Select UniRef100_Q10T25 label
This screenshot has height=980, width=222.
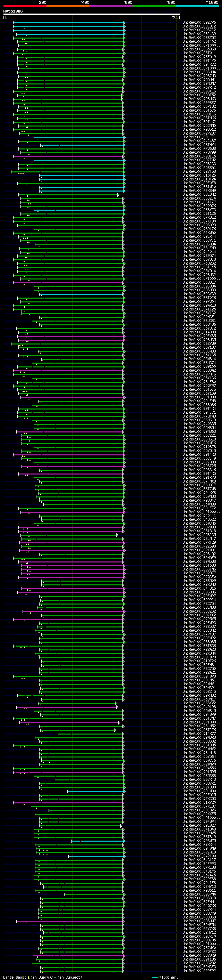click(x=199, y=175)
